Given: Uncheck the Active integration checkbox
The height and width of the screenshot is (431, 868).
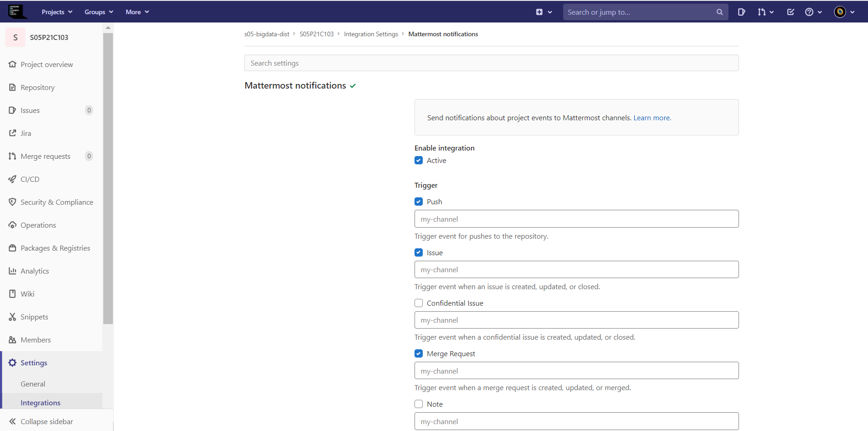Looking at the screenshot, I should point(419,160).
